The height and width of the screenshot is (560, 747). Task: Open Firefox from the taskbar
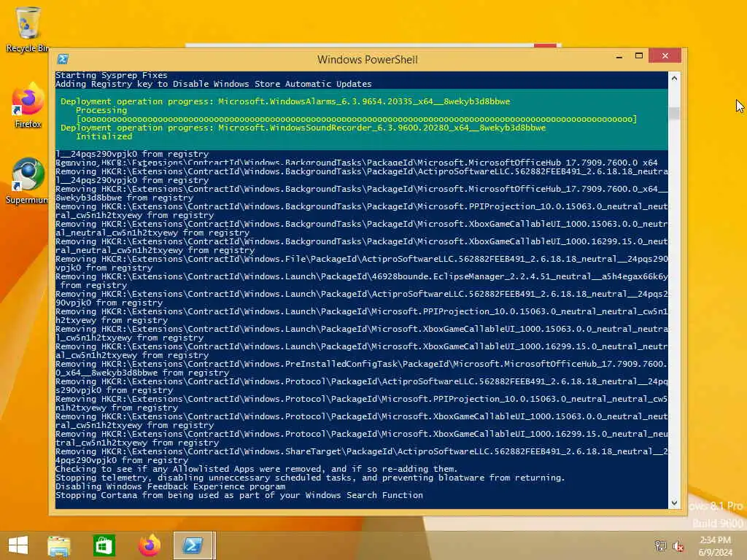click(149, 545)
